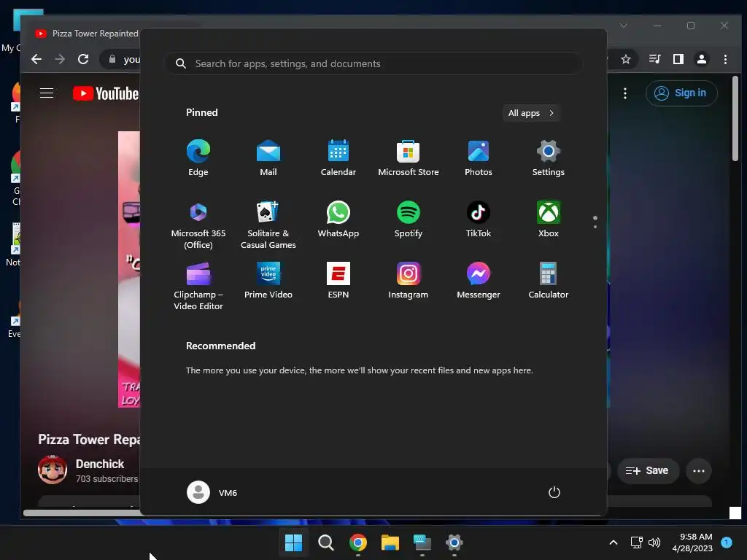Image resolution: width=747 pixels, height=560 pixels.
Task: Go forward in Chrome
Action: coord(60,59)
